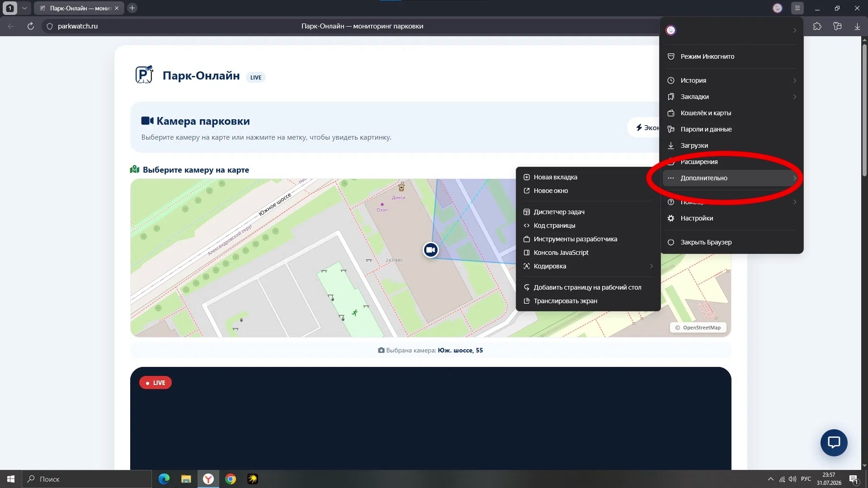
Task: Open Google Chrome from taskbar
Action: (231, 479)
